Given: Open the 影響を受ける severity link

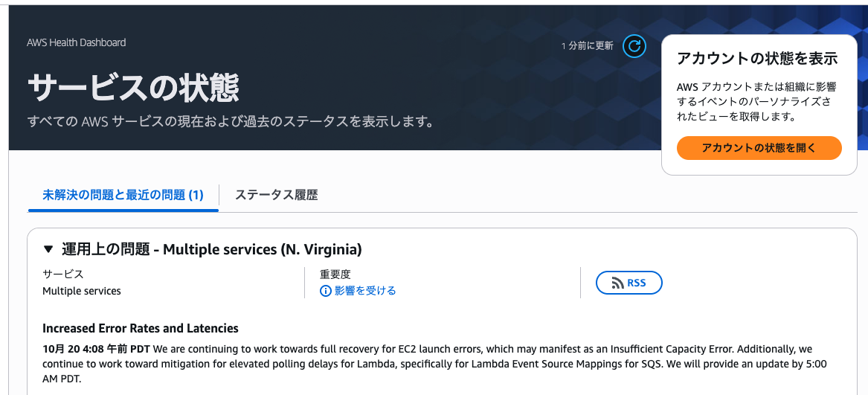Looking at the screenshot, I should click(x=364, y=291).
